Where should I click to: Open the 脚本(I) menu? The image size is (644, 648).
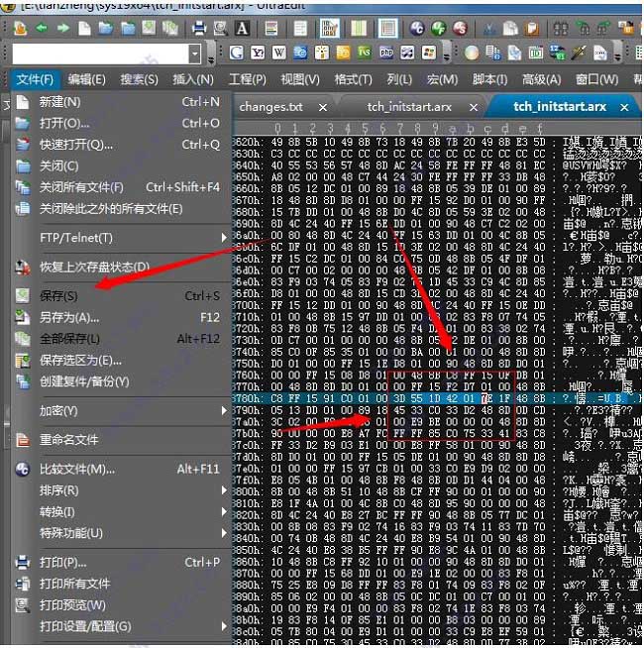(x=489, y=79)
